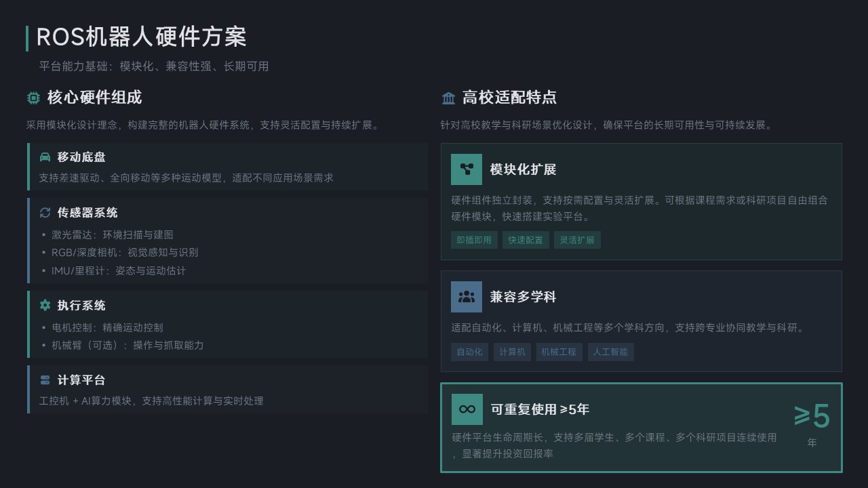Select the 即插即用 tag
Viewport: 868px width, 488px height.
point(474,240)
